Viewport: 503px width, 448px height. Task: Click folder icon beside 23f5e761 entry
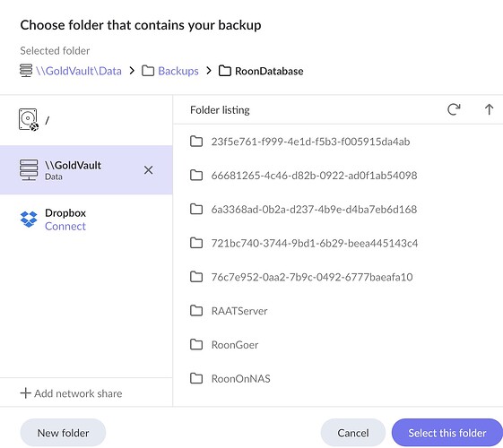pyautogui.click(x=196, y=141)
